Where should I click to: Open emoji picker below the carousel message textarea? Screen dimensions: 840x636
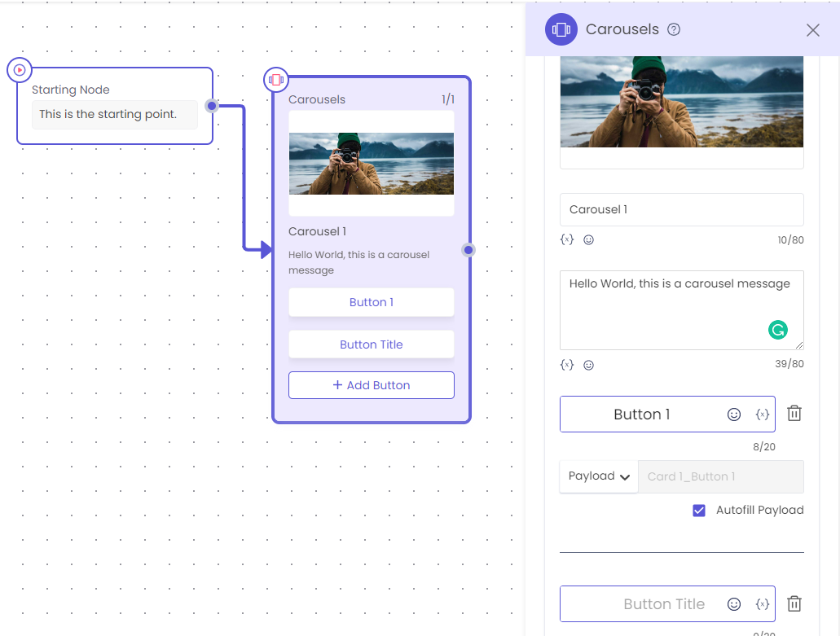pyautogui.click(x=588, y=365)
